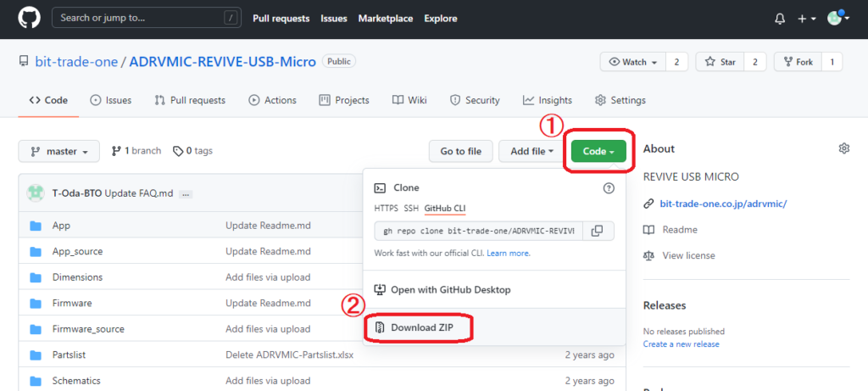Star this repository
868x391 pixels.
tap(721, 62)
